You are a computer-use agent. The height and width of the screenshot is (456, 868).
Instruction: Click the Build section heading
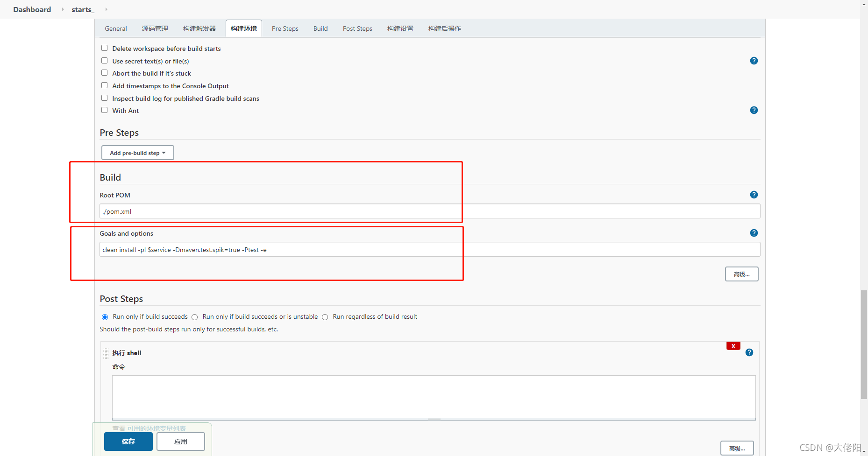[110, 177]
